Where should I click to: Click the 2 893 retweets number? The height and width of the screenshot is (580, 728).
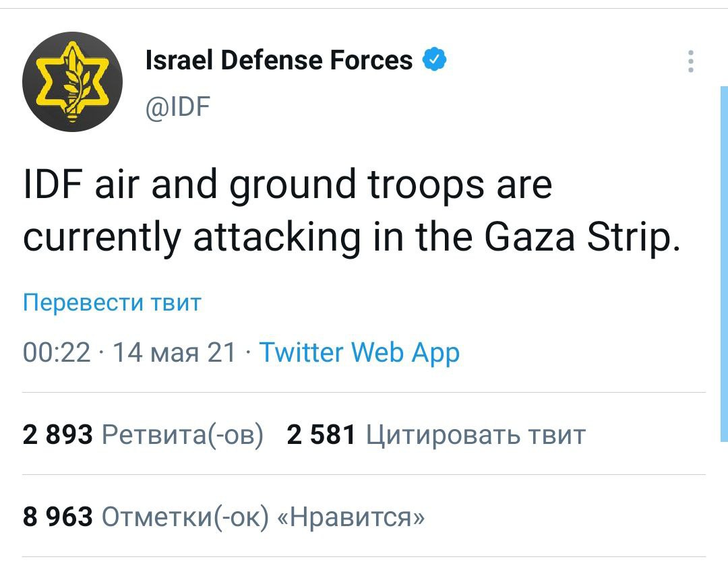57,435
